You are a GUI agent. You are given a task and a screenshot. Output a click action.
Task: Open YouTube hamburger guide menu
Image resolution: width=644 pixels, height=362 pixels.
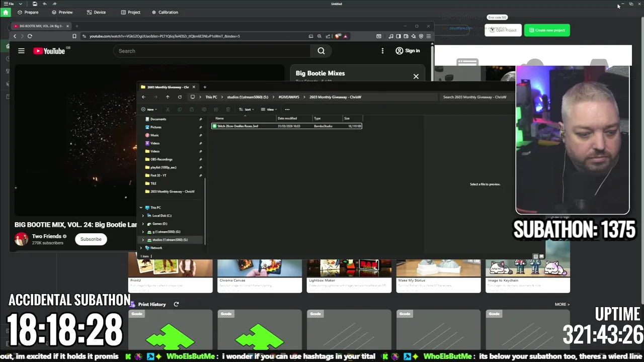pos(21,51)
